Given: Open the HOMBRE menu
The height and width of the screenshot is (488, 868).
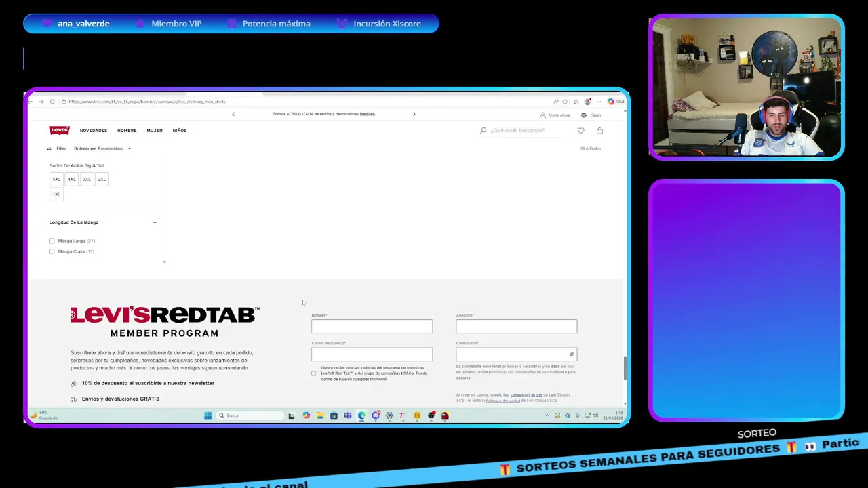Looking at the screenshot, I should (x=127, y=130).
